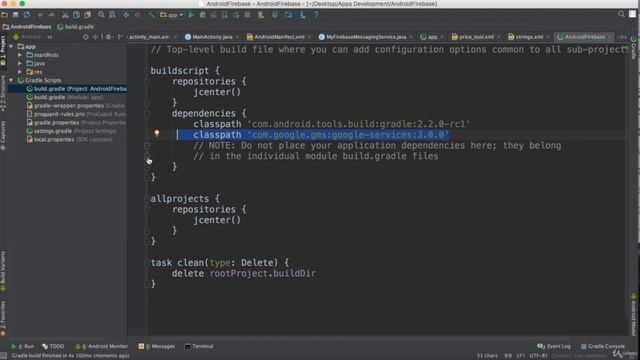640x360 pixels.
Task: Select build.gradle (Project: AndroidFirebase) file
Action: 77,89
